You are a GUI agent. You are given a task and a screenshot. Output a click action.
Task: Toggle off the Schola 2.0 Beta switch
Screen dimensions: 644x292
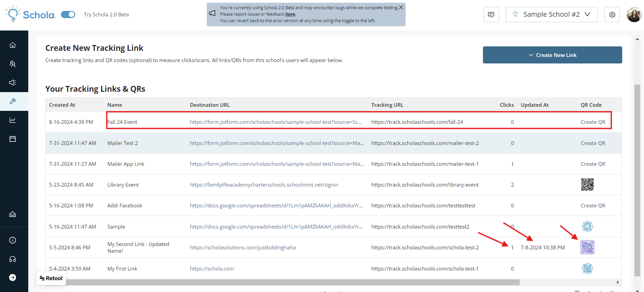(68, 14)
